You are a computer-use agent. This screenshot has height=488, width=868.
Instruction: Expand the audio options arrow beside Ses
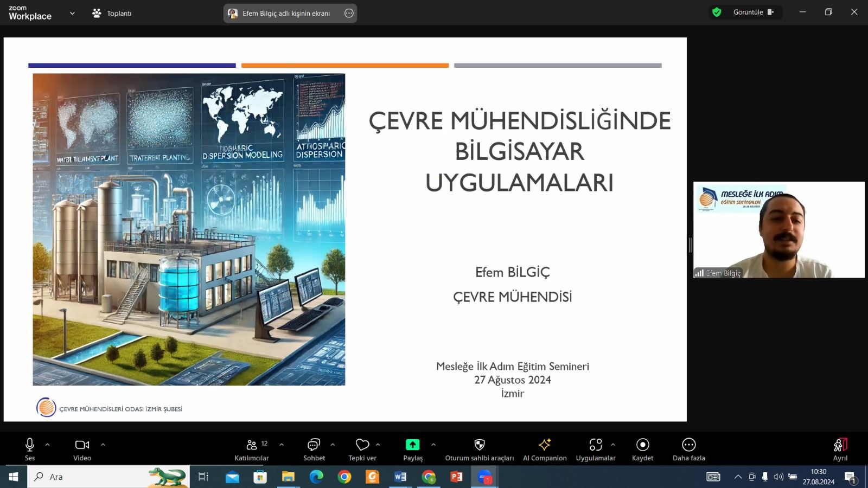coord(48,445)
